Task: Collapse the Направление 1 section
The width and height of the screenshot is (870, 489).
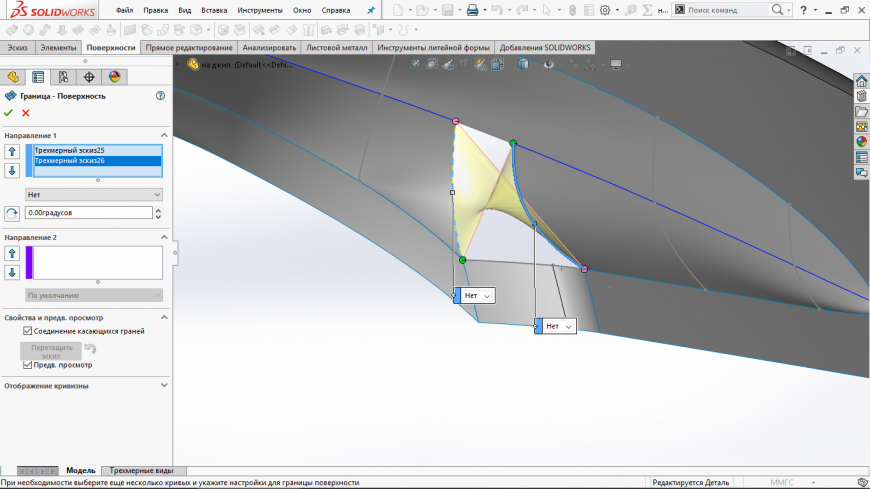Action: tap(164, 135)
